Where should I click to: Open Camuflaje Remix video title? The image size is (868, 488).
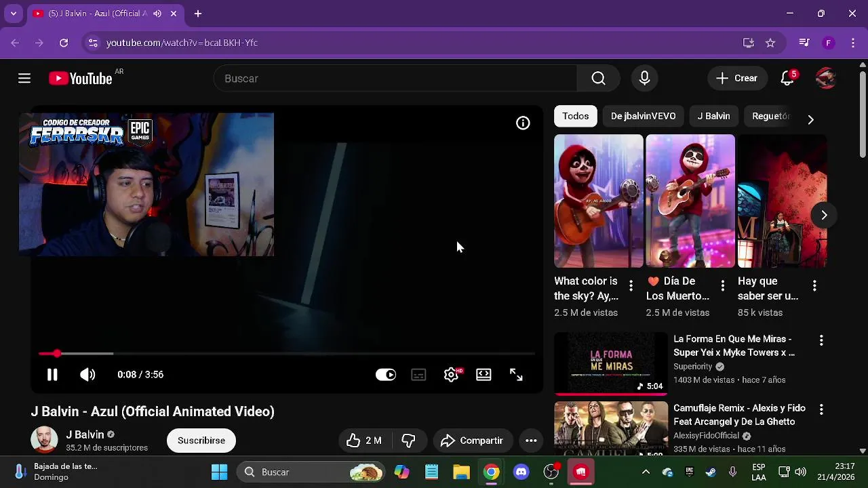(x=739, y=415)
